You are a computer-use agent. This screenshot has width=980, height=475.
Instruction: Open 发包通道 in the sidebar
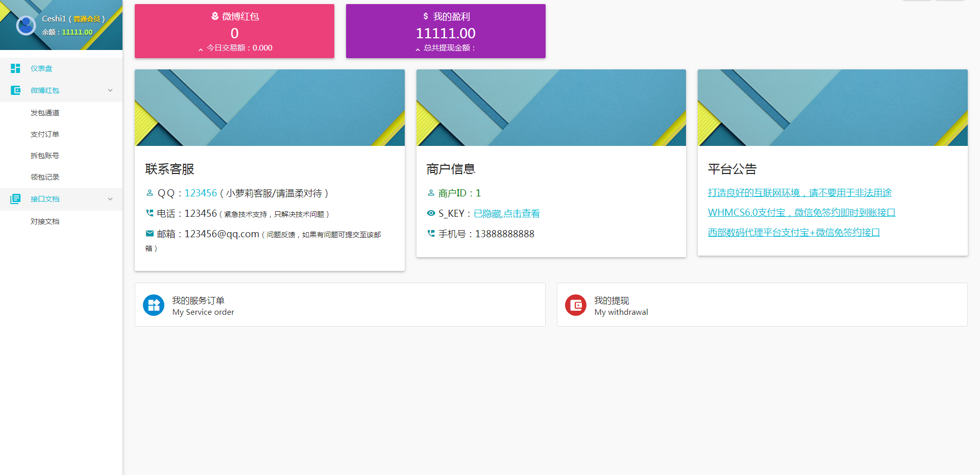coord(45,113)
